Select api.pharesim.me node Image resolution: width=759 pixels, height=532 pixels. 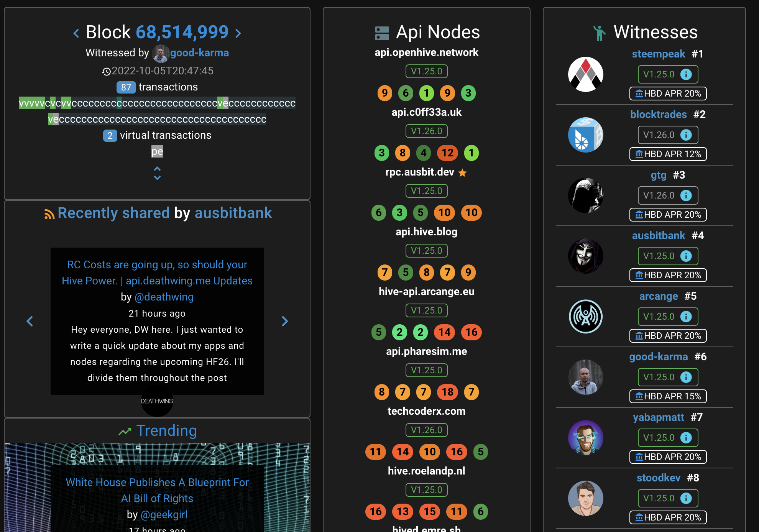pos(427,351)
